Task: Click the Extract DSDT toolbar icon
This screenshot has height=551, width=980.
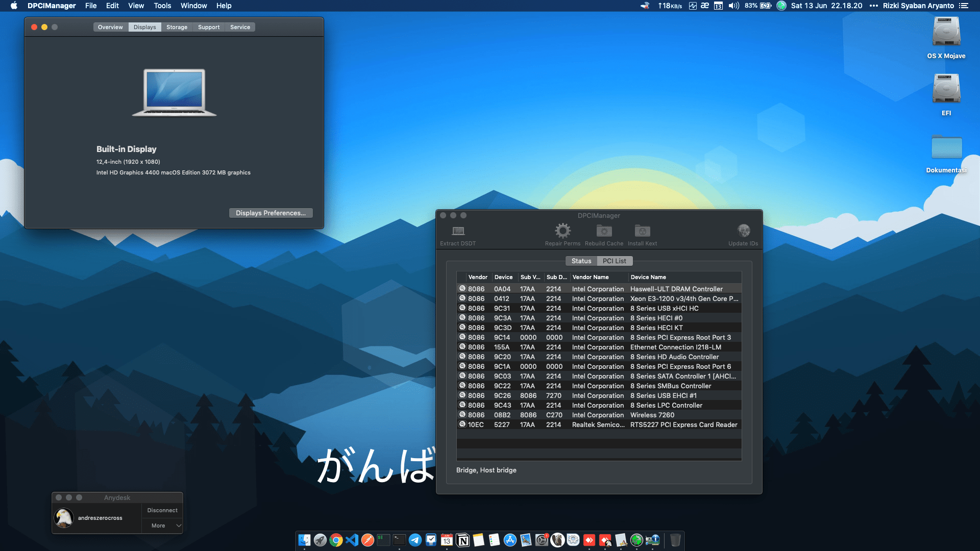Action: coord(457,232)
